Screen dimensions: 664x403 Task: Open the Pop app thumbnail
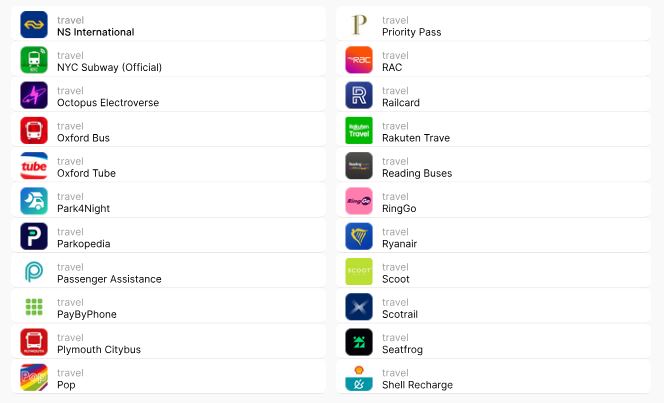coord(34,378)
